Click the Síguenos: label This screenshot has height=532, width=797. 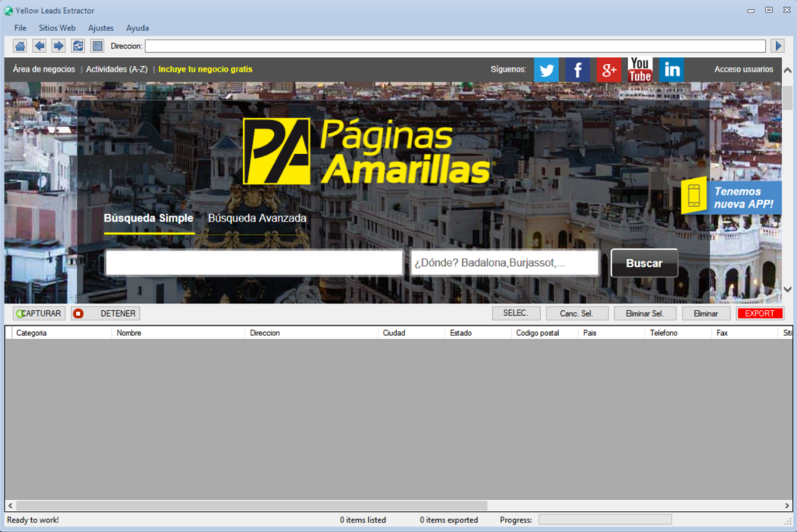coord(508,69)
